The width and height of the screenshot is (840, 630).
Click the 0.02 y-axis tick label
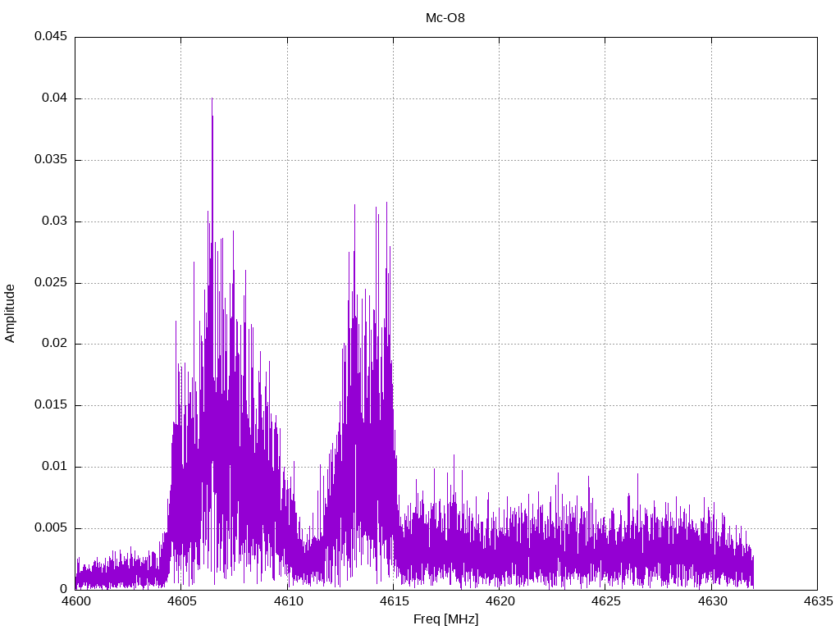(53, 344)
